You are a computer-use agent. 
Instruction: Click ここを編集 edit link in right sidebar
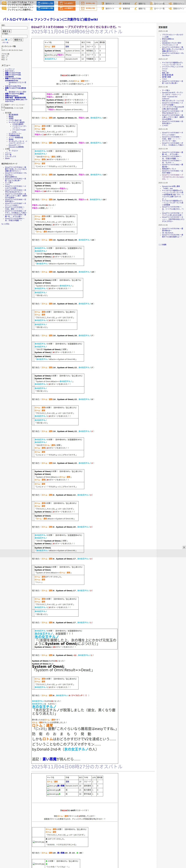(x=162, y=245)
